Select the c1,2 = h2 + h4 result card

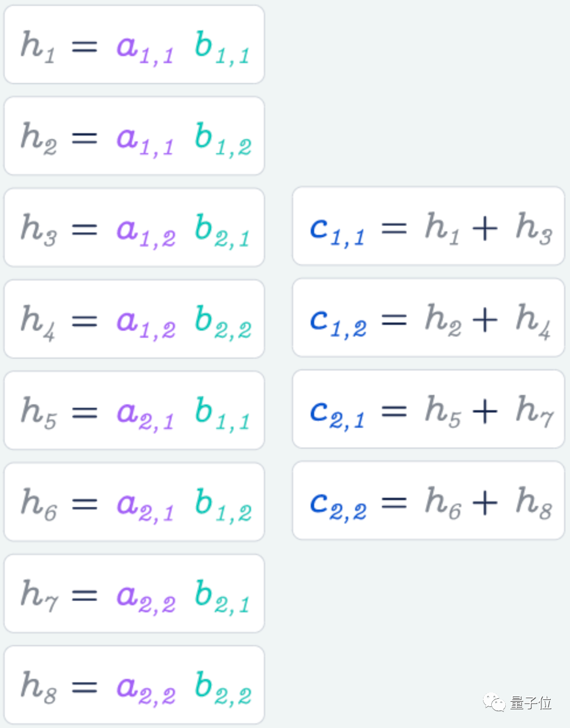click(428, 318)
